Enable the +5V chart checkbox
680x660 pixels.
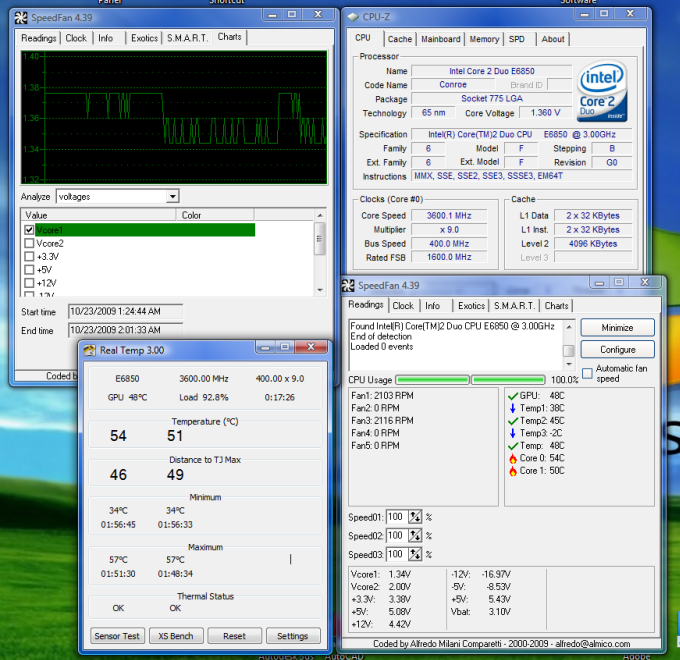pyautogui.click(x=29, y=269)
